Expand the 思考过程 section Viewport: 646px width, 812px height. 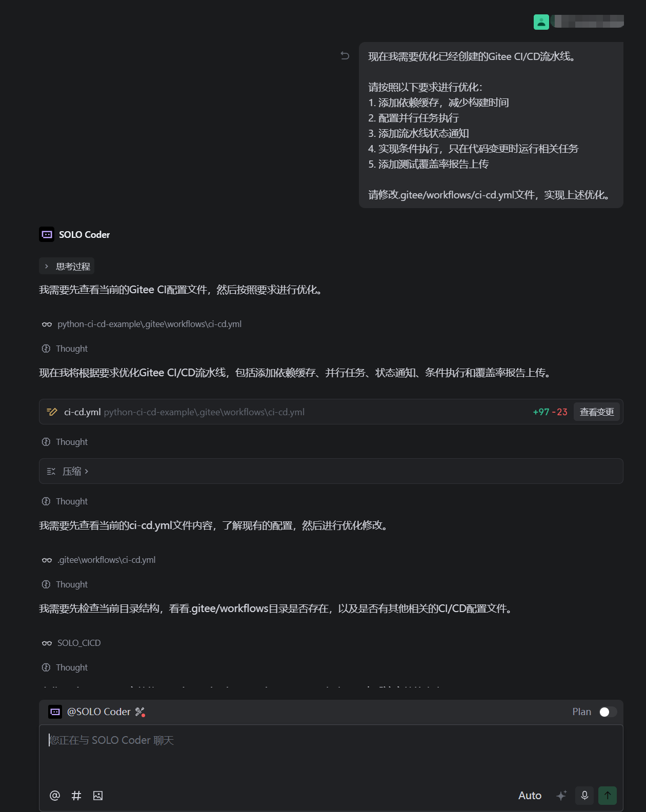pos(67,266)
